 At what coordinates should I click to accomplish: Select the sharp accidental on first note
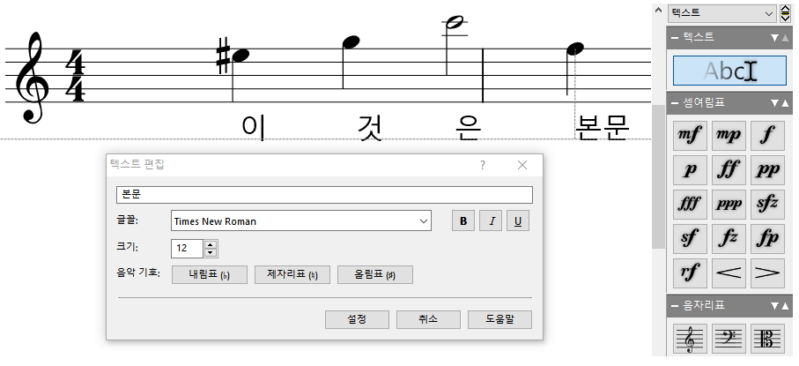pyautogui.click(x=222, y=56)
